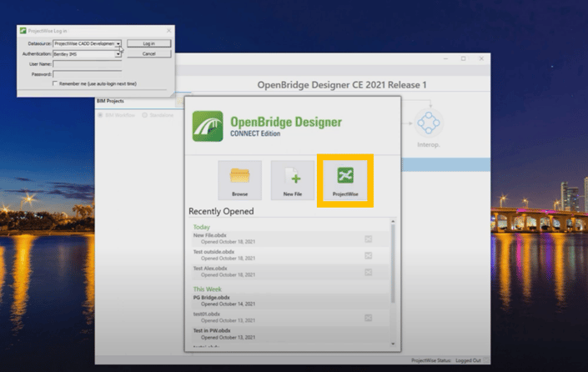Click the ProjectWise status icon in status bar

[486, 360]
